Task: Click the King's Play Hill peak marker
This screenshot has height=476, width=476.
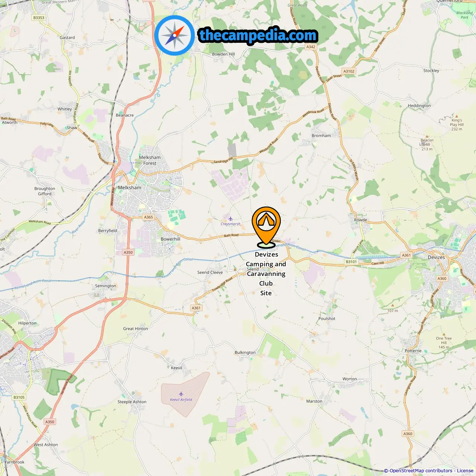Action: [x=457, y=116]
